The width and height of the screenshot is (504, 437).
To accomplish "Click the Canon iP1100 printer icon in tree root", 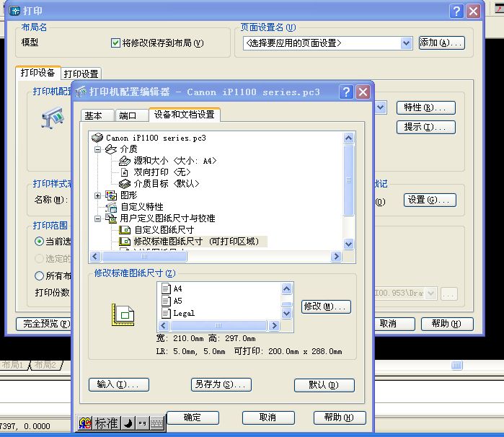I will (97, 138).
